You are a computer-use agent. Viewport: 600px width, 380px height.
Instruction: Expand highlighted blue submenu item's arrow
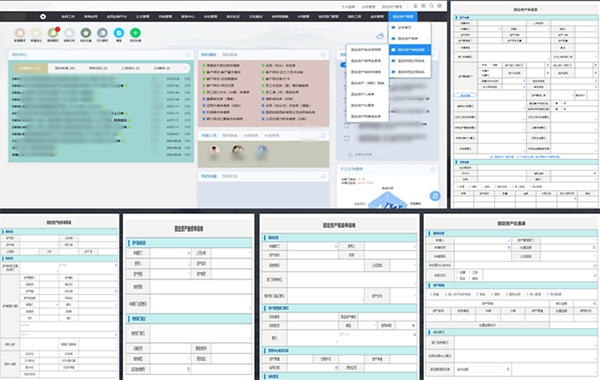click(428, 50)
